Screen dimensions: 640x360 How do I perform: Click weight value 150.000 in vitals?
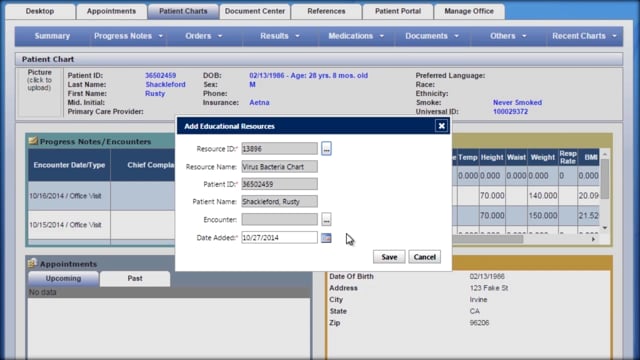pos(543,215)
